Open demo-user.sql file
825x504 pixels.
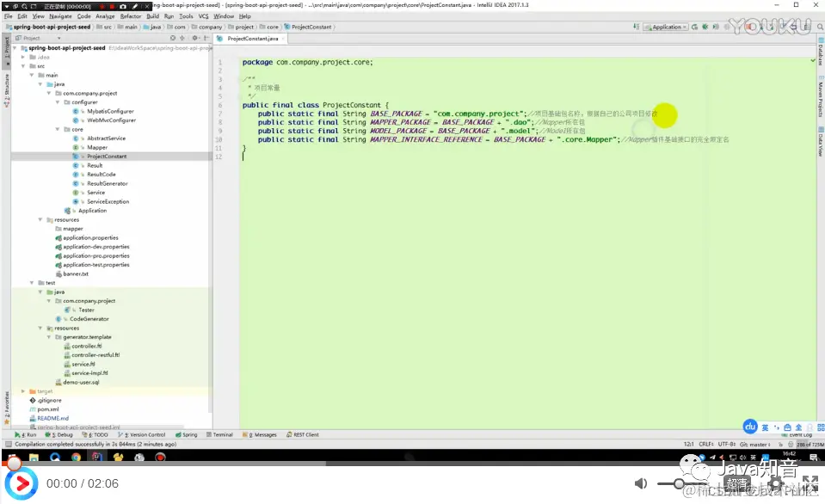coord(81,383)
